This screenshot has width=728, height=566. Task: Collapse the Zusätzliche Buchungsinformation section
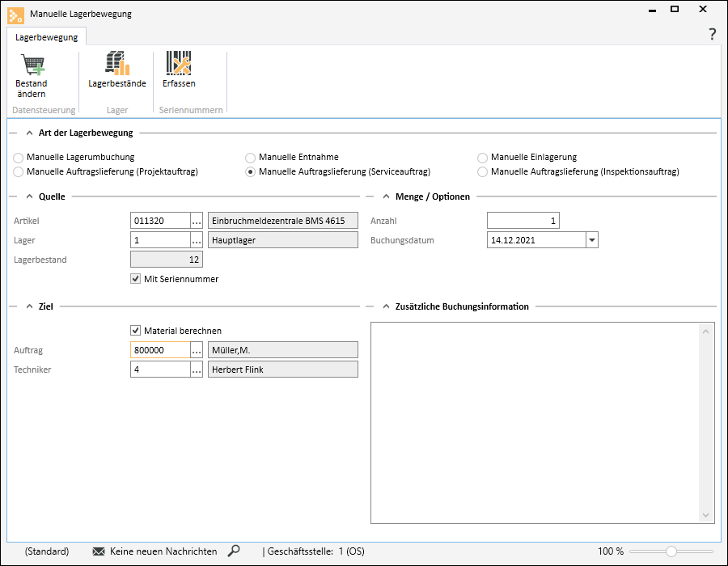pyautogui.click(x=386, y=306)
